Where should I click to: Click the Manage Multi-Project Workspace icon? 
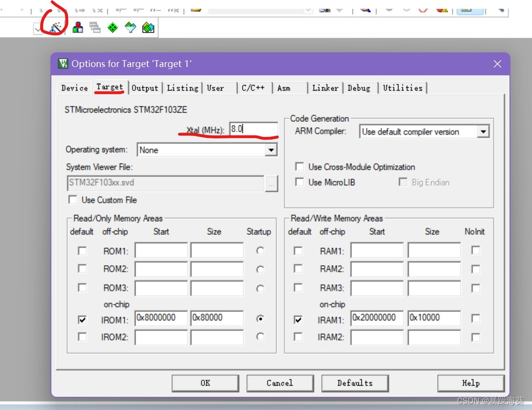[95, 27]
